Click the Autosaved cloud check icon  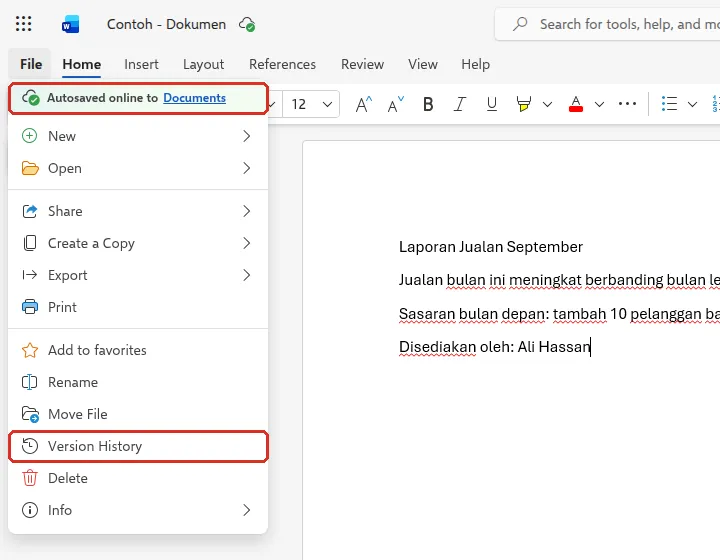(31, 98)
